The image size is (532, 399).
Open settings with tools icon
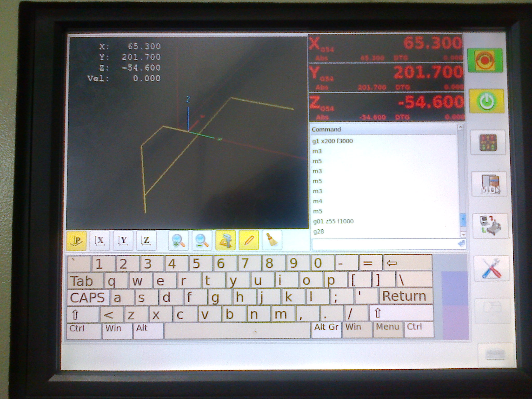click(x=491, y=268)
